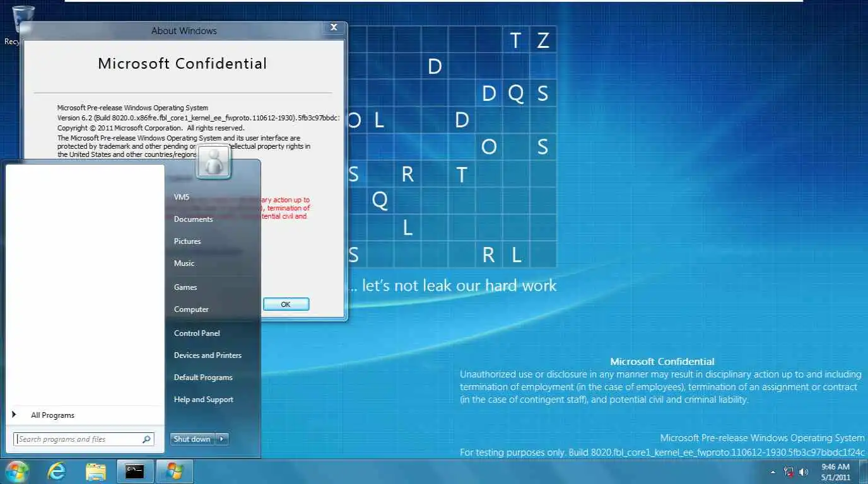Close the About Windows dialog

pyautogui.click(x=334, y=28)
